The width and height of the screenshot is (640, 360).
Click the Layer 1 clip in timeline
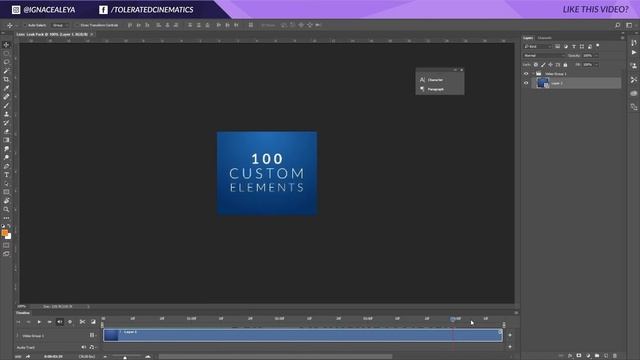pos(302,335)
